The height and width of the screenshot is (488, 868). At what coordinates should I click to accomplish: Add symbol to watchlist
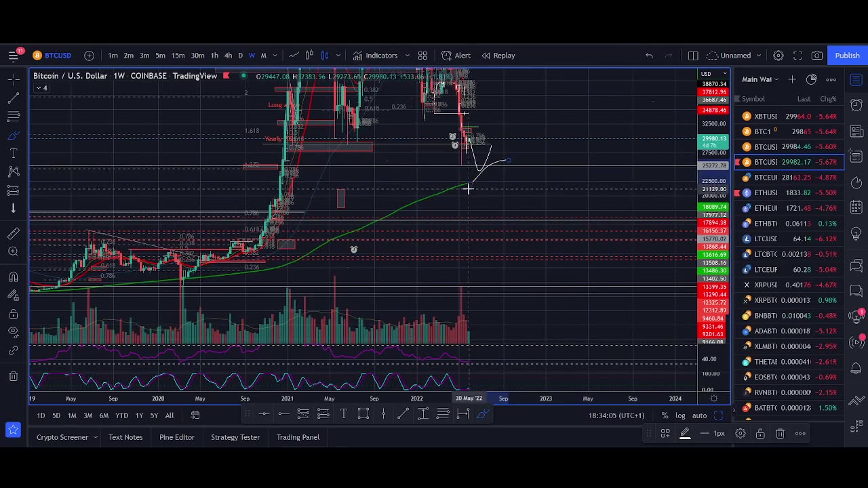pos(792,79)
